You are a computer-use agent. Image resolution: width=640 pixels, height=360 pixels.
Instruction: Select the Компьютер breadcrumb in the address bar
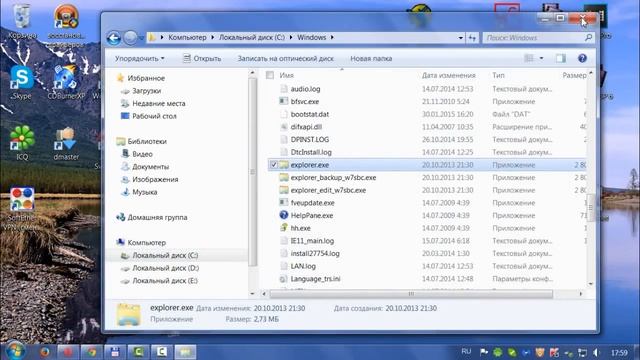[x=187, y=38]
